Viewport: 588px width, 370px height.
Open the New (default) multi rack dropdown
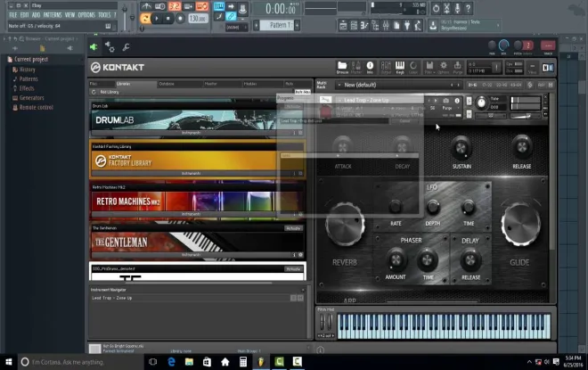[x=400, y=86]
